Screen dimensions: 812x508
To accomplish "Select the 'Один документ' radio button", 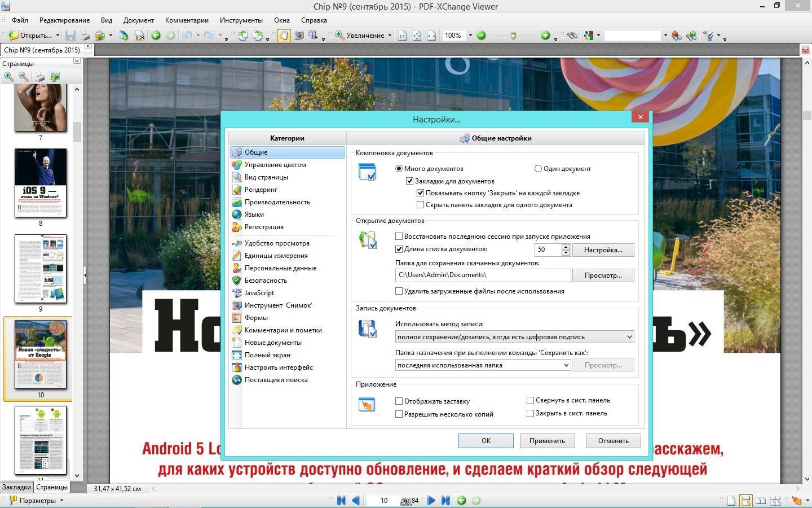I will 538,169.
